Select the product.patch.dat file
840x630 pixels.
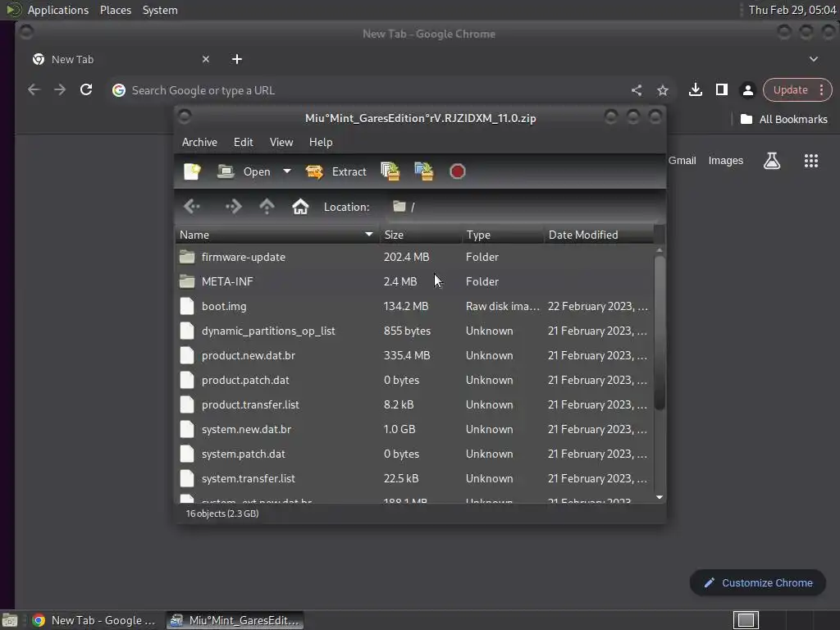click(x=414, y=381)
